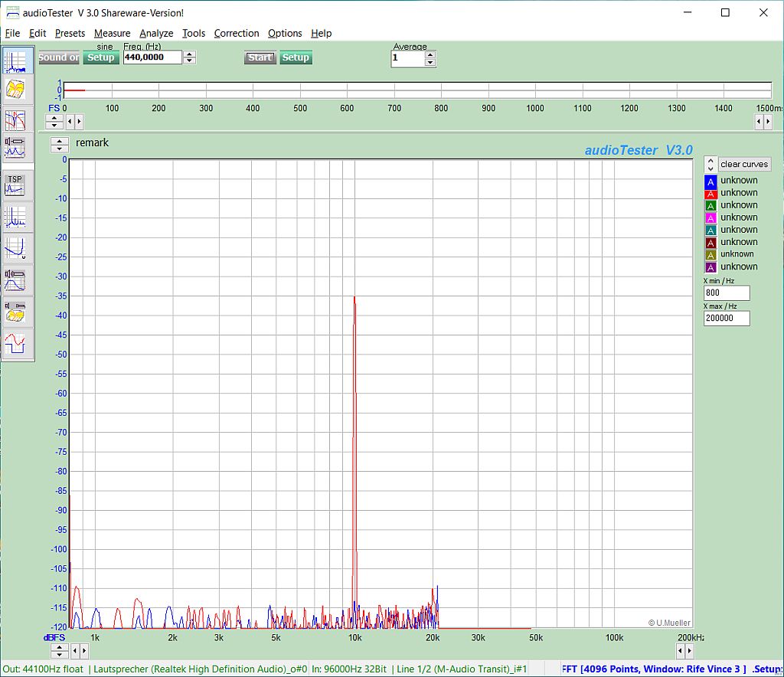Toggle the dark red A curve box

710,243
